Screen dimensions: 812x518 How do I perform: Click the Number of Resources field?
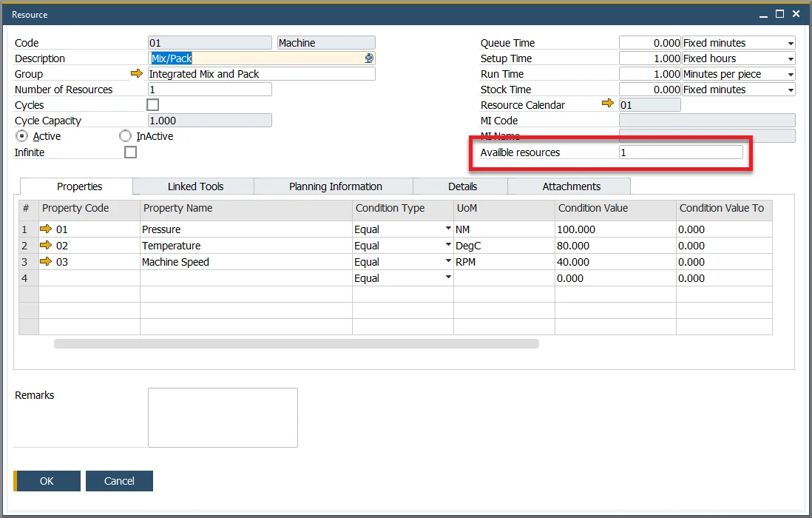click(210, 89)
